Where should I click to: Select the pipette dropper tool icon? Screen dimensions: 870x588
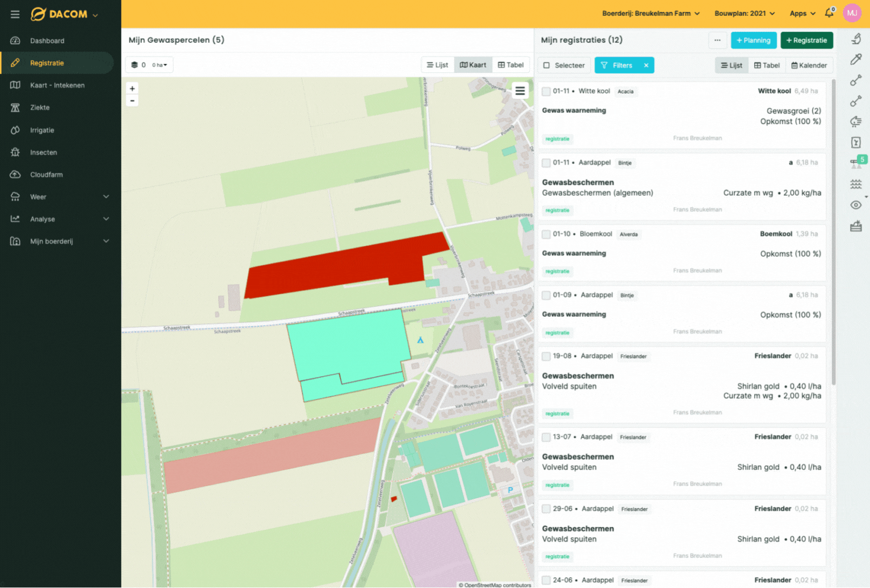(856, 59)
